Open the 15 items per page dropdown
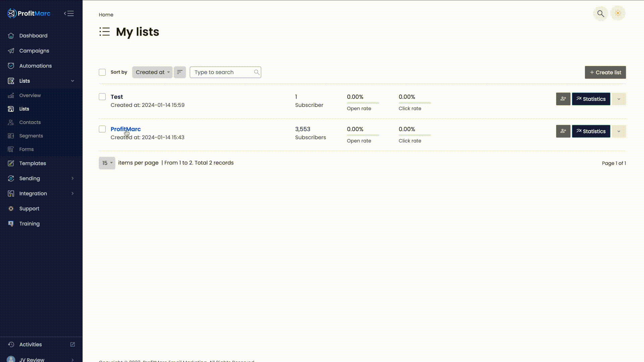The image size is (644, 362). click(x=107, y=163)
